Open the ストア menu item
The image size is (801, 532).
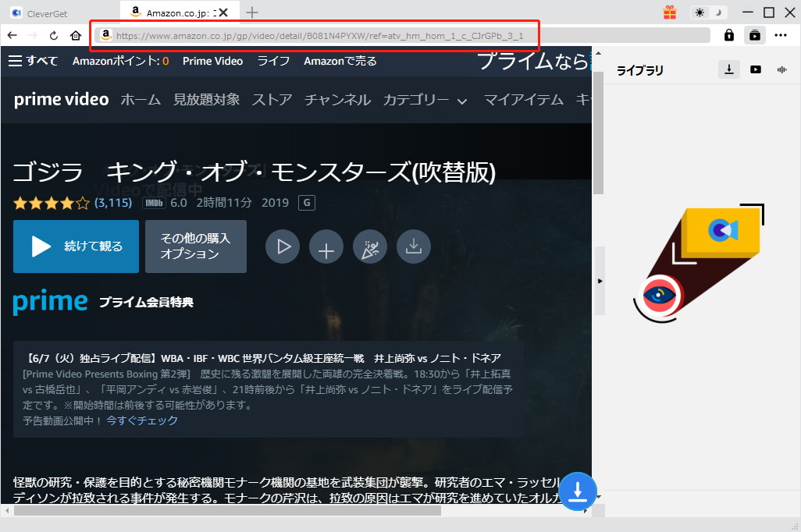click(x=272, y=100)
